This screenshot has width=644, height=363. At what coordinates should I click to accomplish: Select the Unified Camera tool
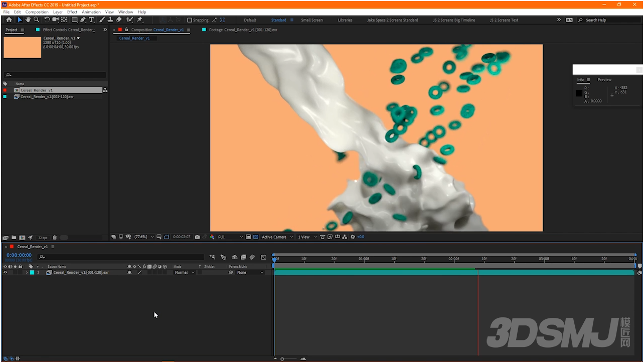(55, 20)
